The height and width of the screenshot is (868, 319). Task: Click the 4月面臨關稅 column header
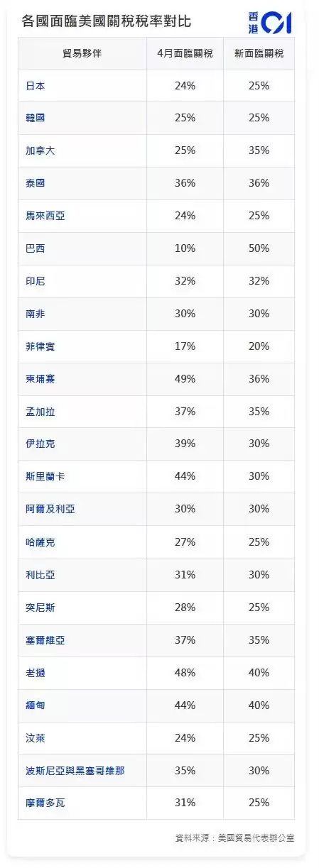coord(185,53)
